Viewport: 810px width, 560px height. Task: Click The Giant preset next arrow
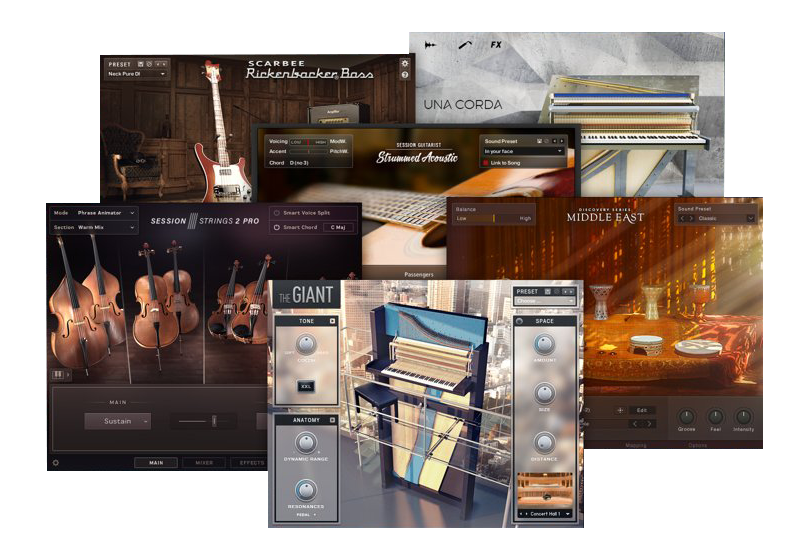[x=571, y=291]
